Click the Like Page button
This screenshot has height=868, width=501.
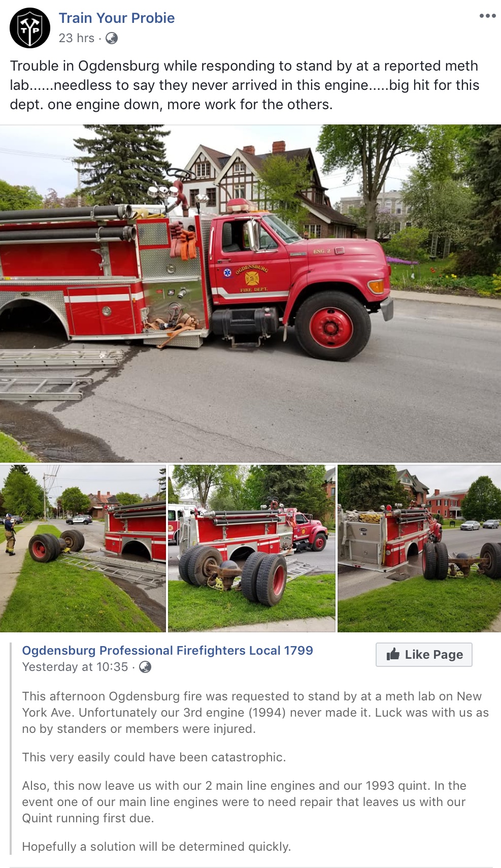click(x=424, y=654)
